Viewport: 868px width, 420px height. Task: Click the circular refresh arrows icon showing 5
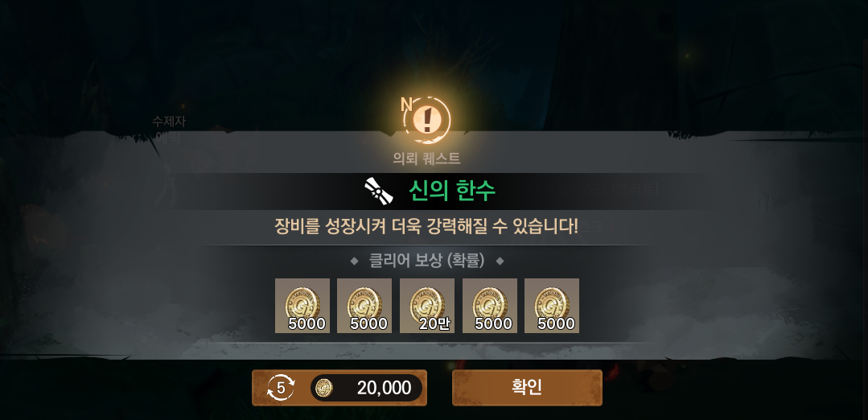click(281, 388)
